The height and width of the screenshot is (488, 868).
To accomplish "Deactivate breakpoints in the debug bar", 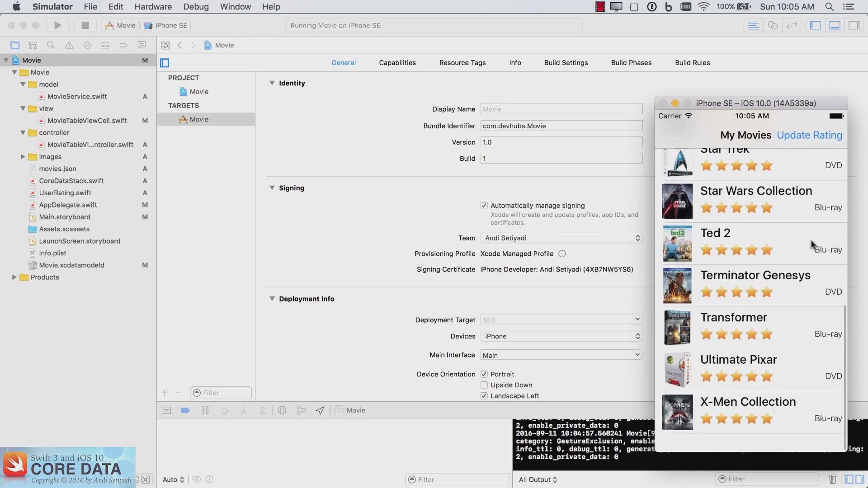I will tap(185, 410).
